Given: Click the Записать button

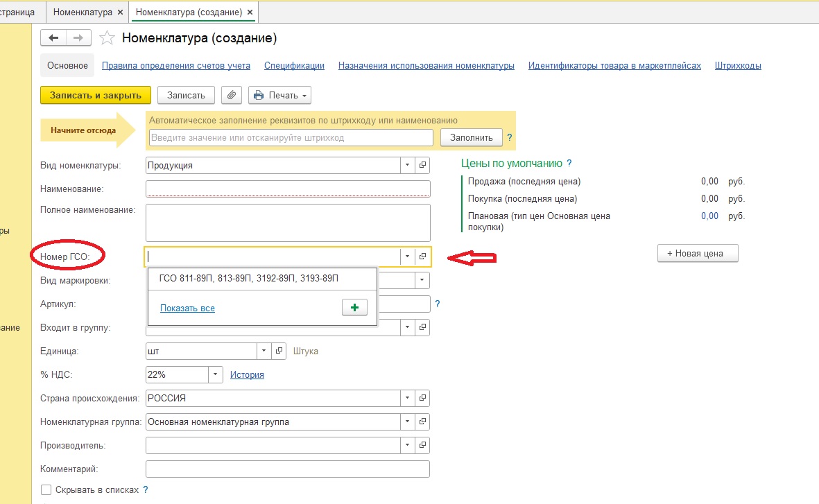Looking at the screenshot, I should [x=186, y=95].
